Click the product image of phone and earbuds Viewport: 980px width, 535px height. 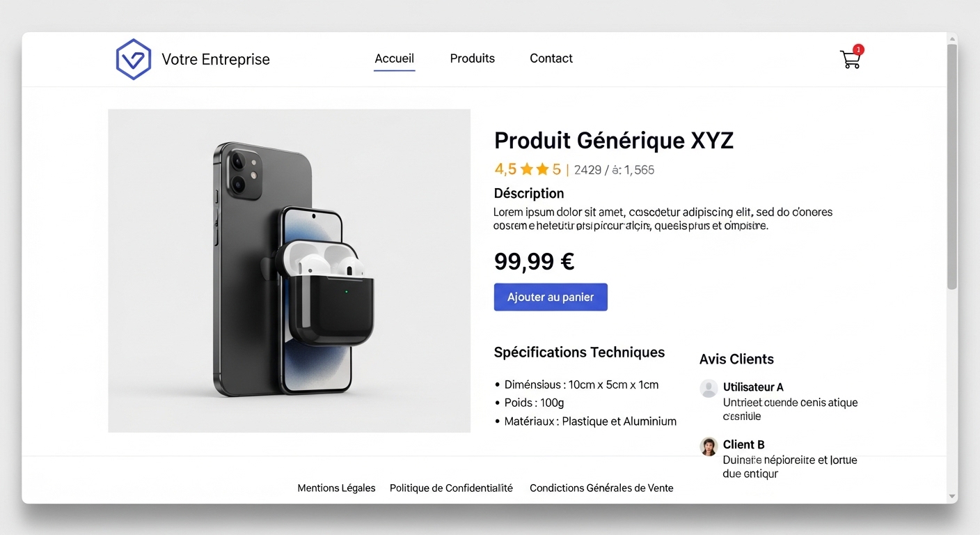coord(289,270)
